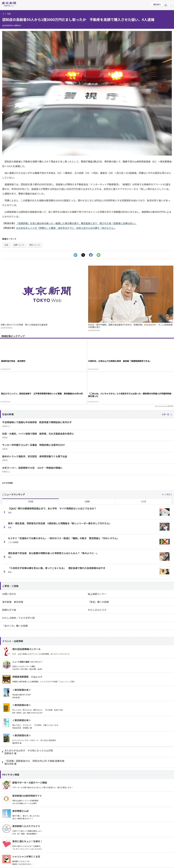Share article on X icon

click(83, 255)
